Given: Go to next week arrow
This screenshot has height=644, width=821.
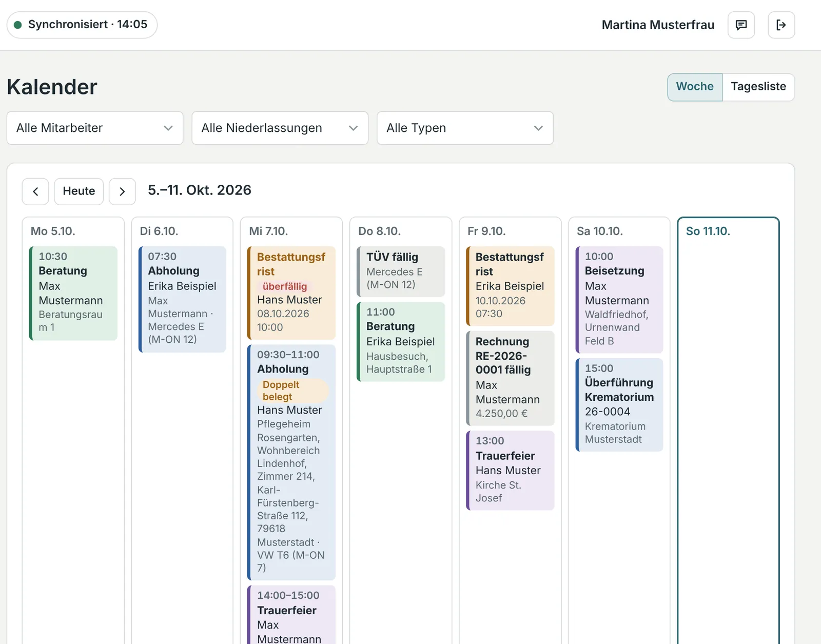Looking at the screenshot, I should point(122,191).
